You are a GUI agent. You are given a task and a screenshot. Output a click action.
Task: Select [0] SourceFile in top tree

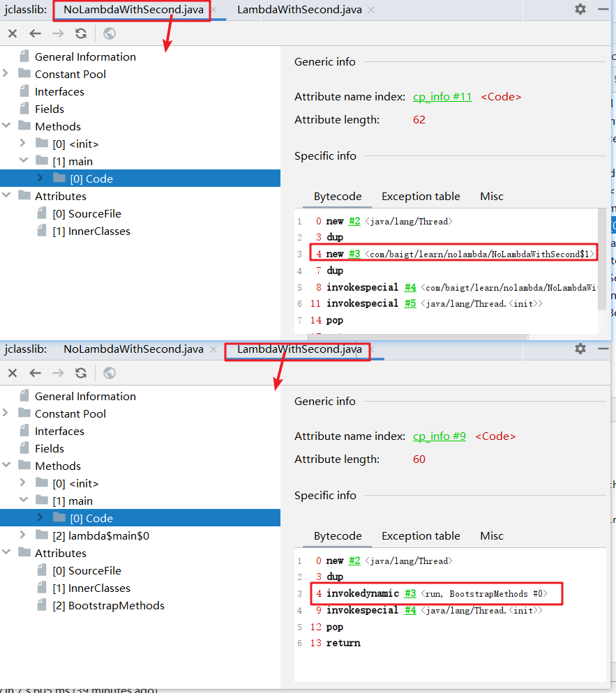(87, 214)
